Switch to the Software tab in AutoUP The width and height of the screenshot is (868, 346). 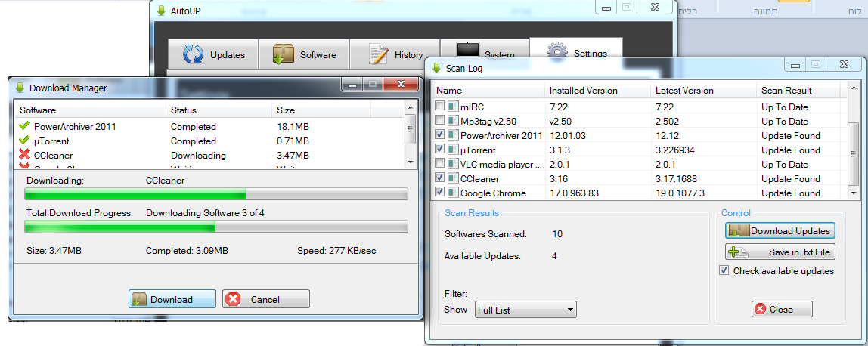point(304,54)
